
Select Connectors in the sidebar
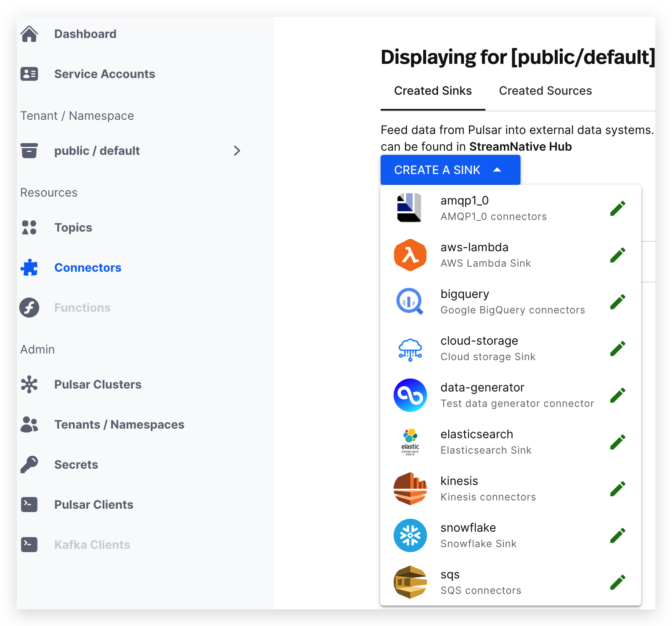[x=88, y=268]
